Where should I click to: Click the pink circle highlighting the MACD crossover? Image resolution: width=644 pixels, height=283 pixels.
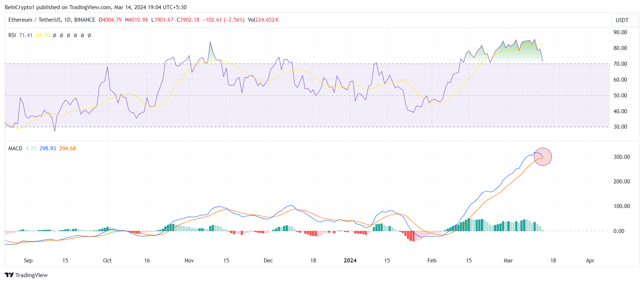(x=543, y=157)
